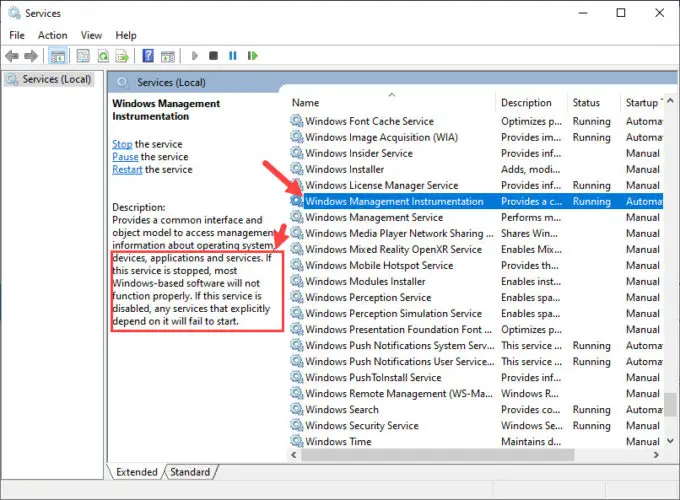The width and height of the screenshot is (680, 500).
Task: Click the Export List toolbar icon
Action: [122, 56]
